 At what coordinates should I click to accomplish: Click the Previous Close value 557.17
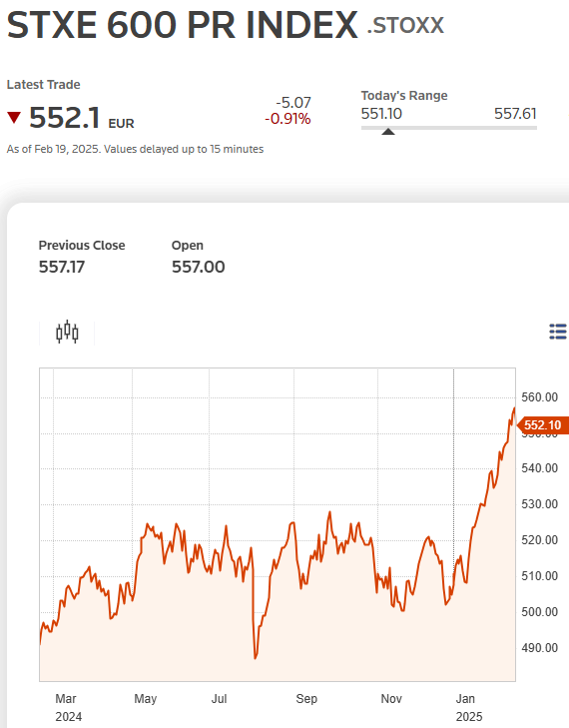(x=62, y=267)
